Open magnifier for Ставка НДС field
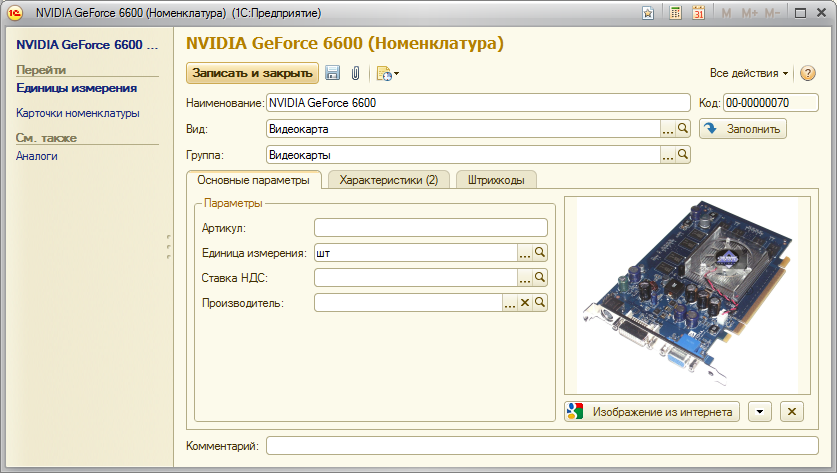837x473 pixels. (540, 278)
